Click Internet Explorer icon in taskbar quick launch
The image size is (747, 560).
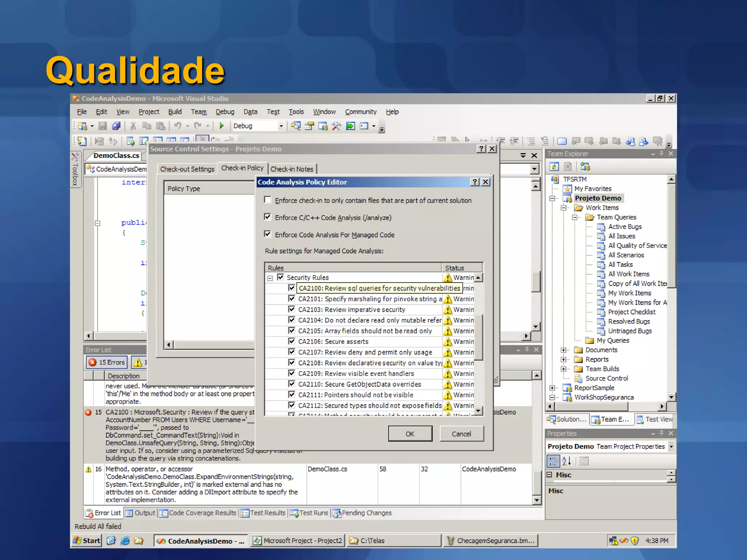pos(125,540)
